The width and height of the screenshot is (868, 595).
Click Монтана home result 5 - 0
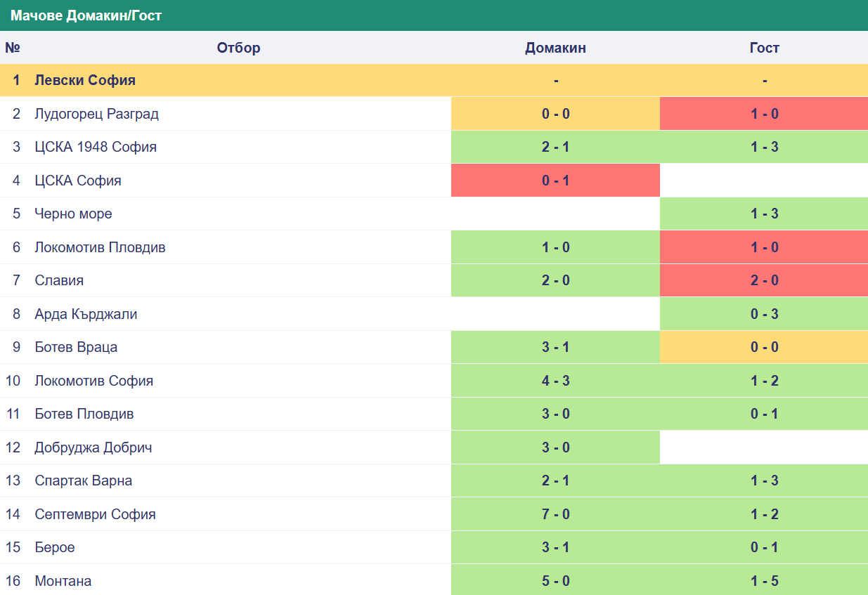pos(555,581)
